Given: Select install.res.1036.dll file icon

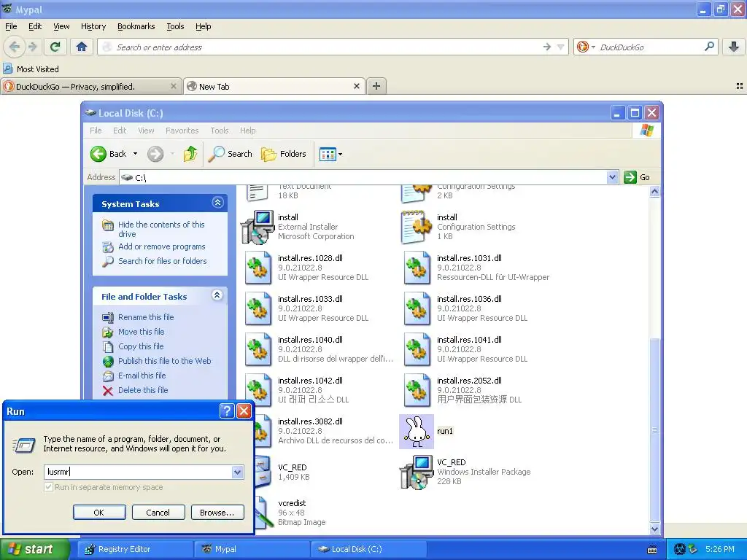Looking at the screenshot, I should point(417,308).
